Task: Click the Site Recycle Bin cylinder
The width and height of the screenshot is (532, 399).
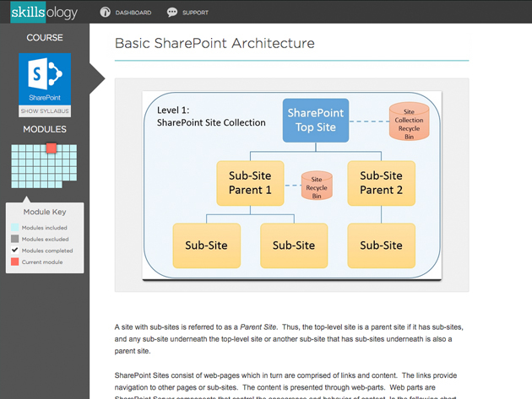Action: pos(317,186)
